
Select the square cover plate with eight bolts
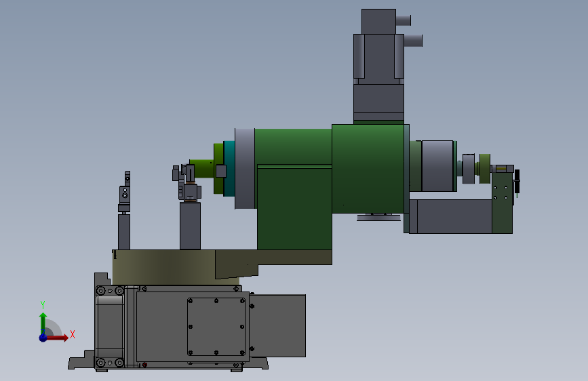tap(216, 327)
